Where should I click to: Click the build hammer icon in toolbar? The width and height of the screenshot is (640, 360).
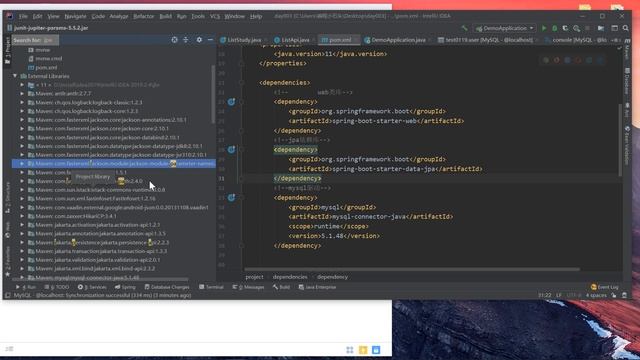[x=464, y=28]
